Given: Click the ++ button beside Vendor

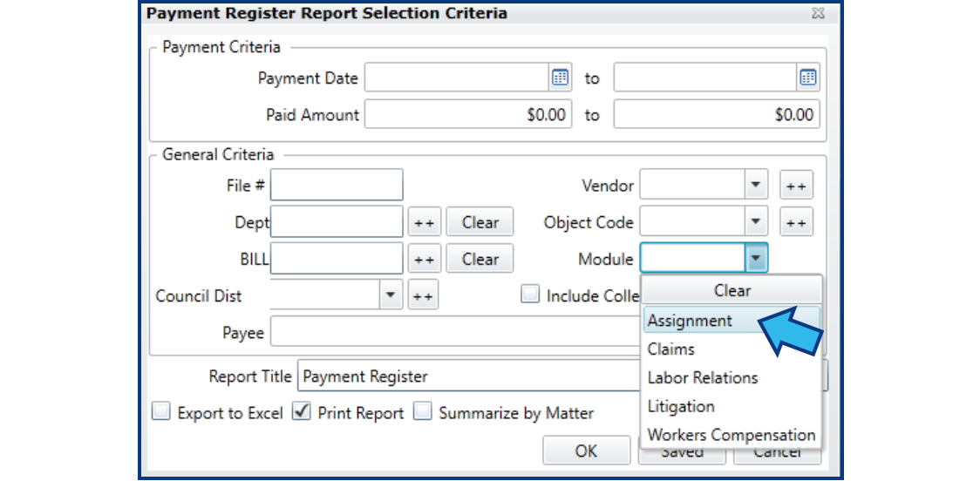Looking at the screenshot, I should point(796,186).
